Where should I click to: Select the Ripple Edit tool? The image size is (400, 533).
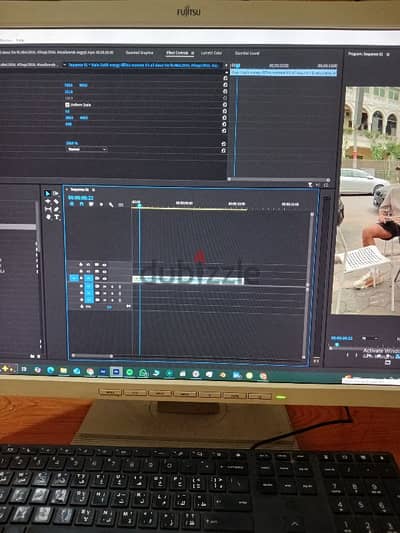pos(48,201)
